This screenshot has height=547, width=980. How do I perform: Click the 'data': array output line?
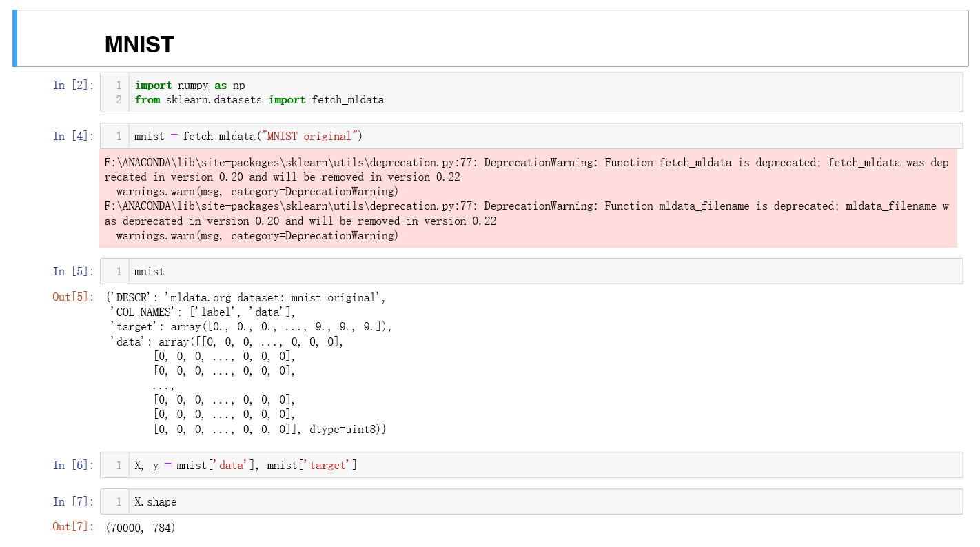point(226,341)
